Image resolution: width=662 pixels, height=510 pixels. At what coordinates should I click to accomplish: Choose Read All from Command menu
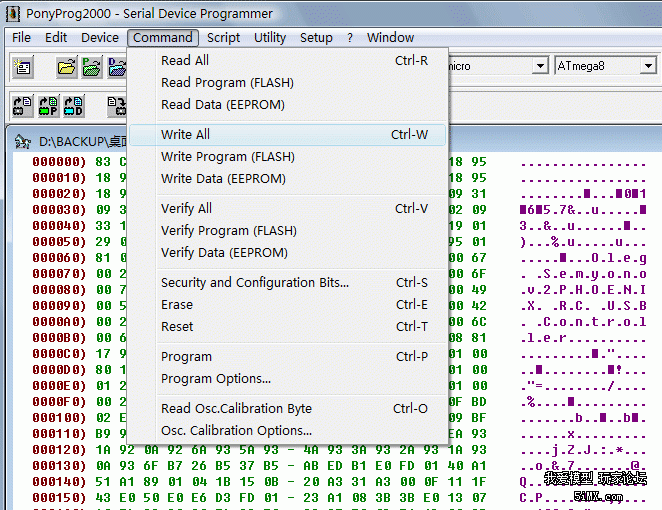[x=287, y=60]
